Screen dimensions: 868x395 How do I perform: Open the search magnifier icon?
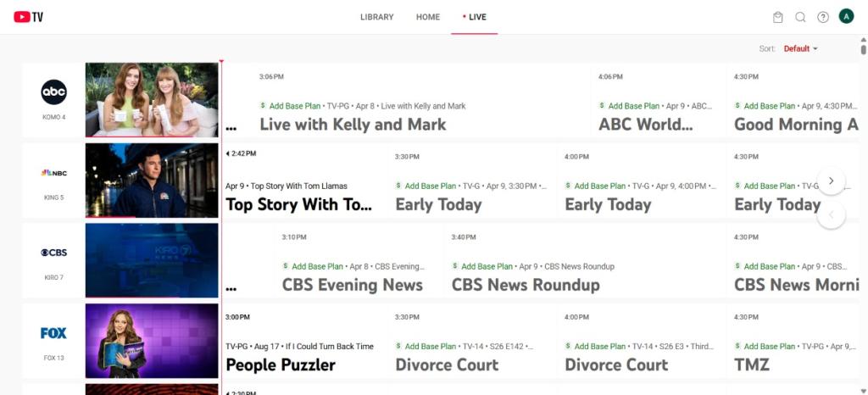[800, 17]
